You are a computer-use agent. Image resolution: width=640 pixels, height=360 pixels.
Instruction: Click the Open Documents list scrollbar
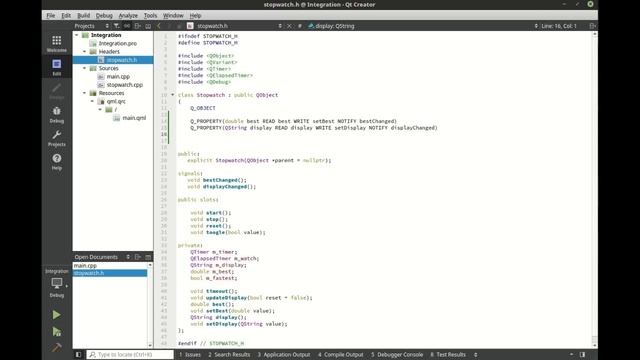(150, 305)
